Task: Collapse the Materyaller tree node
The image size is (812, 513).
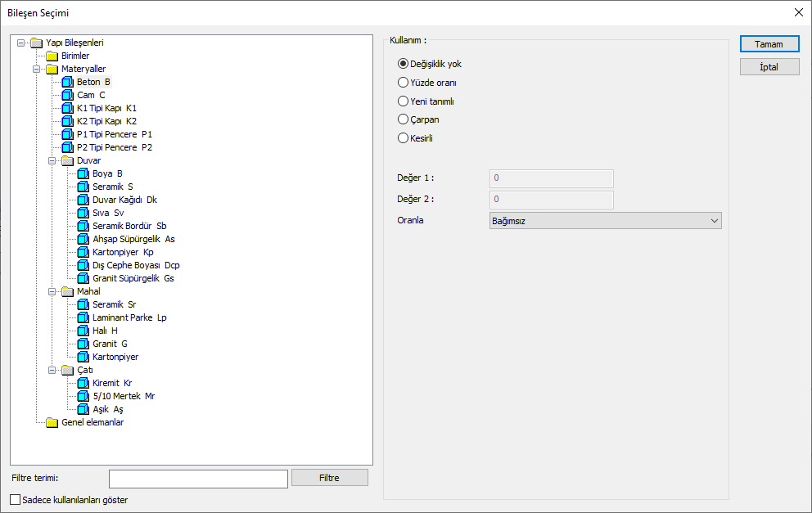Action: tap(36, 69)
